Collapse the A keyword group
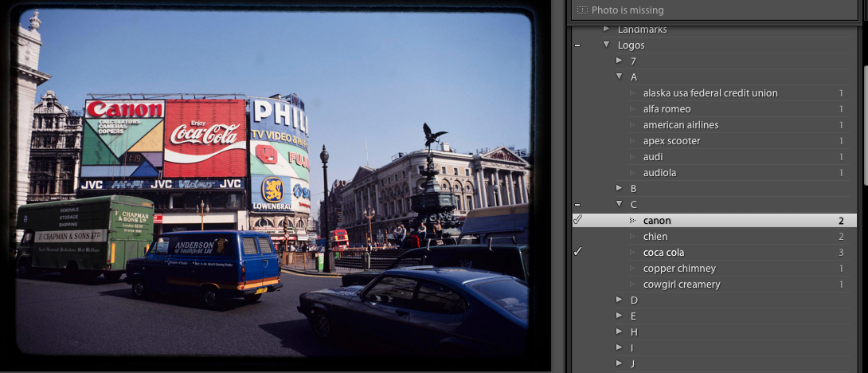Image resolution: width=868 pixels, height=373 pixels. point(620,77)
